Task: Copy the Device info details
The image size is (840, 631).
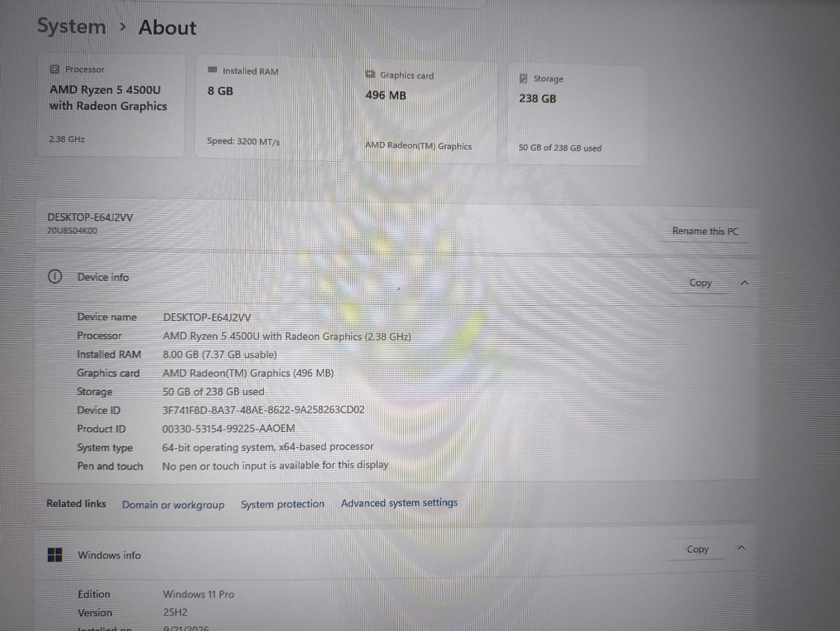Action: (700, 283)
